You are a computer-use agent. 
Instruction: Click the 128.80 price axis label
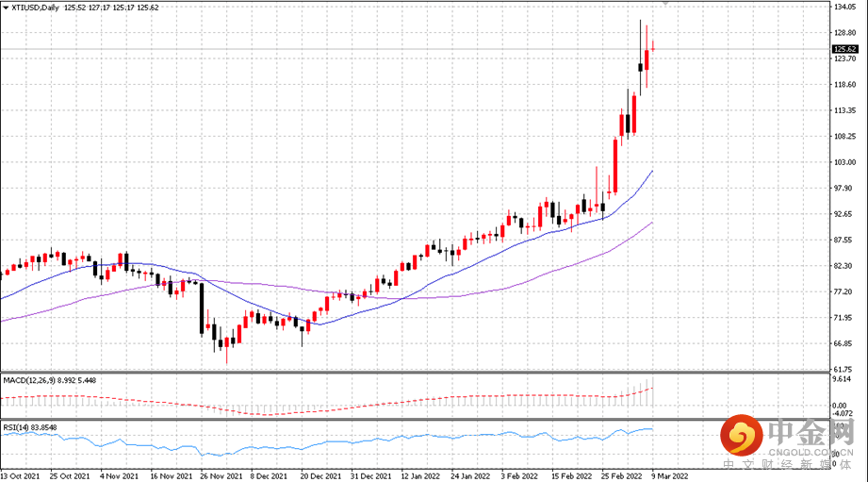(844, 33)
